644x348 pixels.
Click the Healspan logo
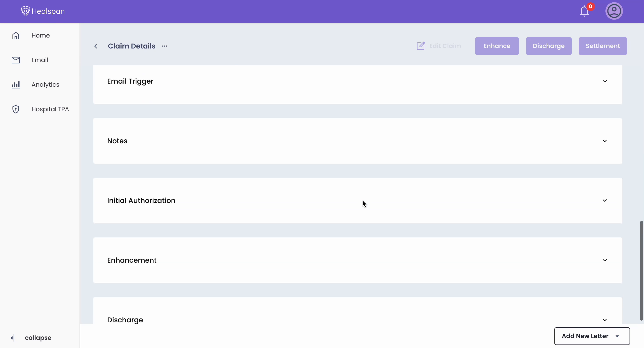42,11
